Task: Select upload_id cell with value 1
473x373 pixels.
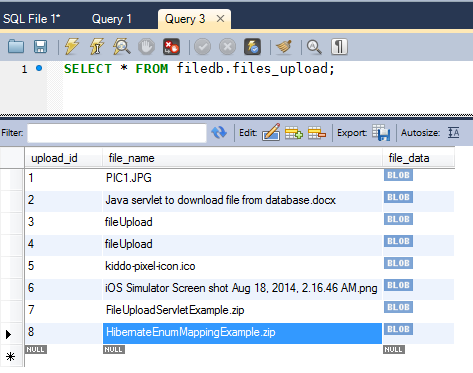Action: (x=64, y=178)
